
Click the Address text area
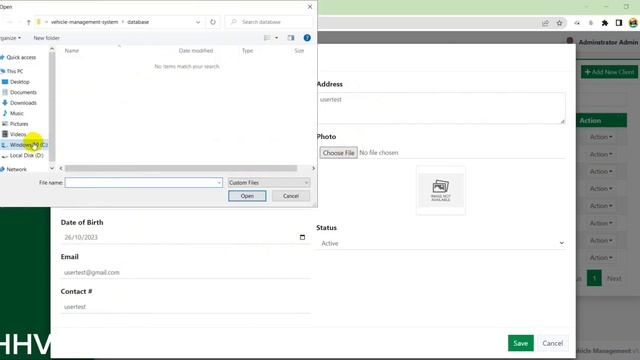point(441,108)
